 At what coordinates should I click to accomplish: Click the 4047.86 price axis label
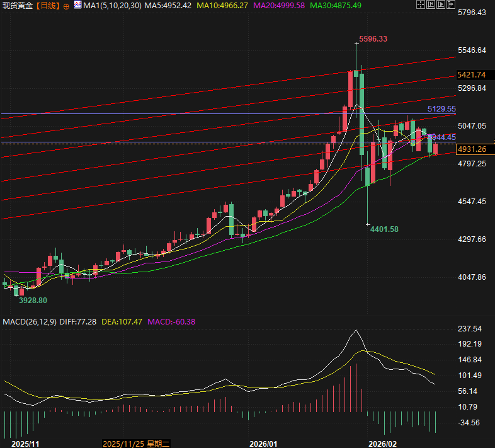472,277
